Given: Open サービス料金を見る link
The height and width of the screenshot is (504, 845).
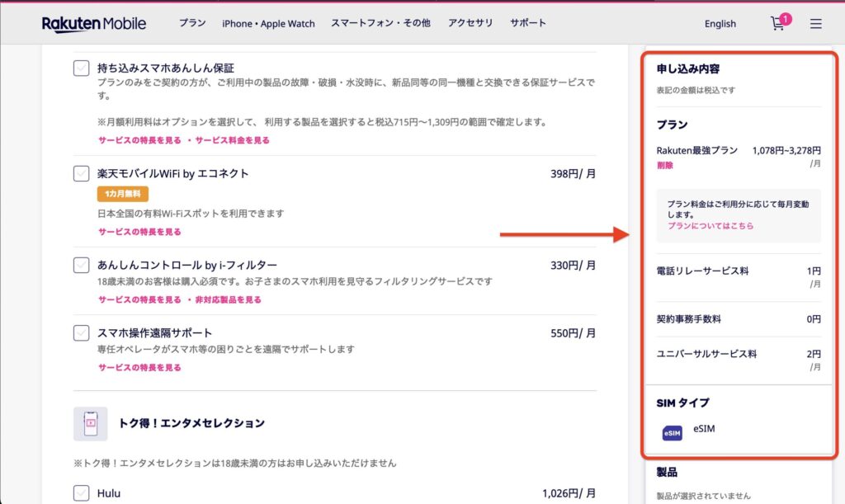Looking at the screenshot, I should point(232,140).
